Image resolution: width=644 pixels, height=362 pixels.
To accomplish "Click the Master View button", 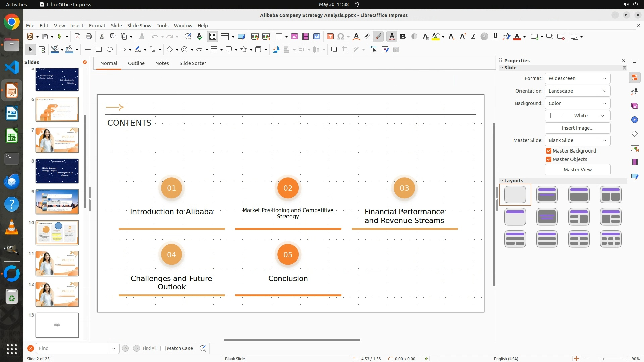I will click(577, 170).
